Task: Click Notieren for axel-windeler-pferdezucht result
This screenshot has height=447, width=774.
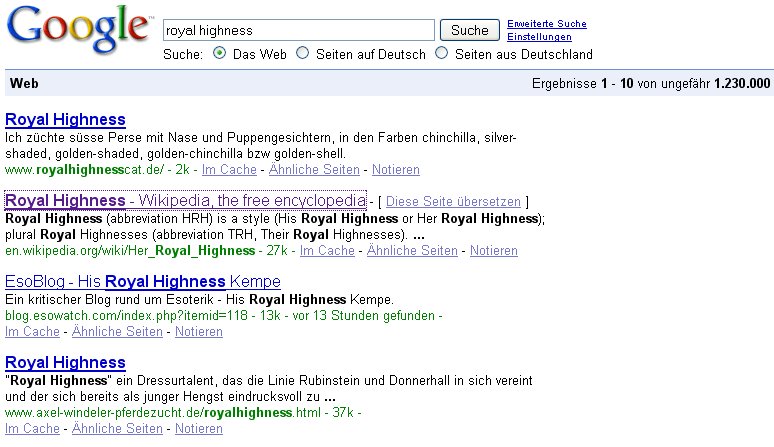Action: click(199, 428)
